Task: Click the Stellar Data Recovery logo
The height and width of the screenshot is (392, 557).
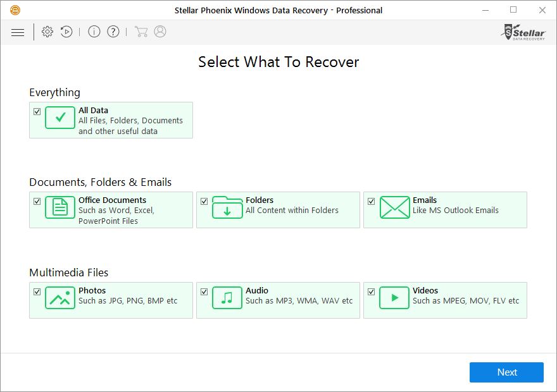Action: pos(523,32)
